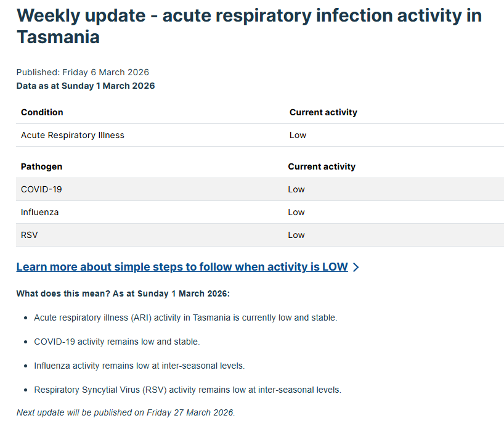Click the Low value for Acute Respiratory Illness
Screen dimensions: 504x426
click(x=298, y=135)
